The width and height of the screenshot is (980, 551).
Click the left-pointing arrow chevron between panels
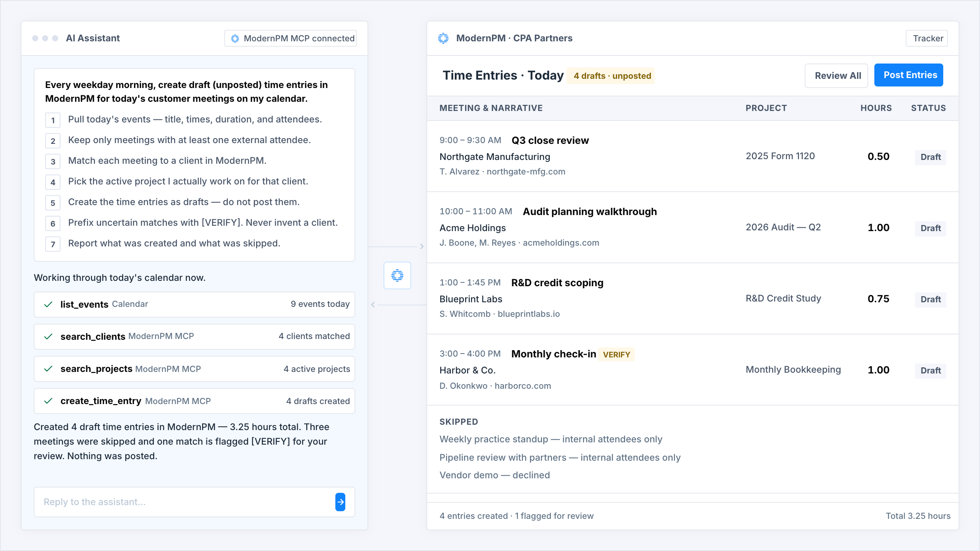tap(373, 305)
